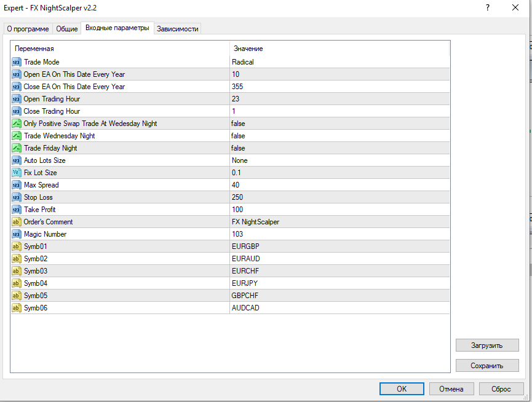The image size is (532, 402).
Task: Open the Зависимости tab
Action: pos(178,29)
